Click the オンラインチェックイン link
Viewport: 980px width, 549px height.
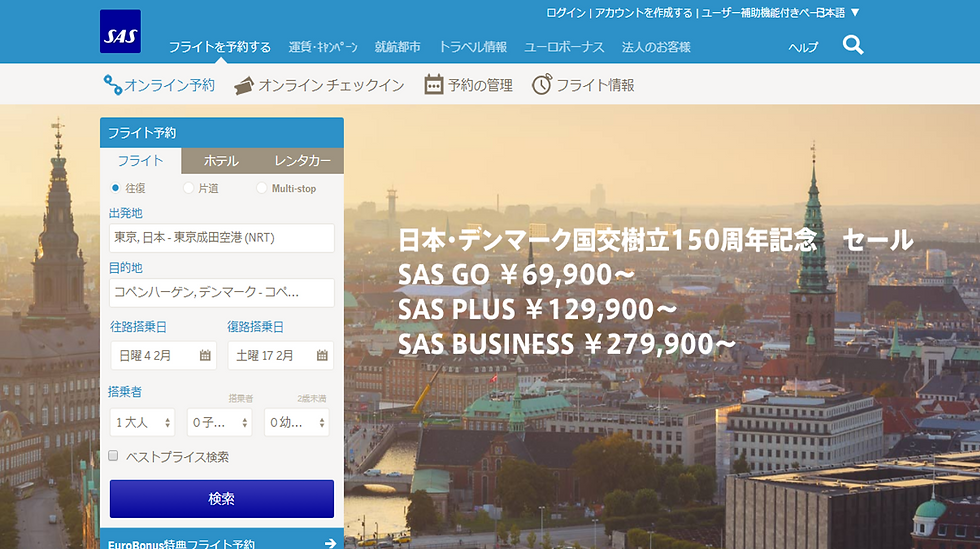pyautogui.click(x=331, y=85)
